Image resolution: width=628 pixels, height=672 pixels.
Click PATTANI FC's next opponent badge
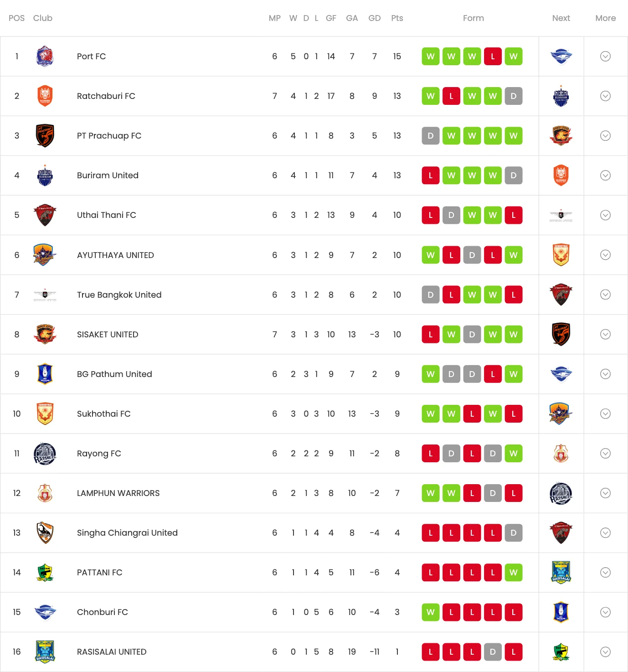pos(561,572)
